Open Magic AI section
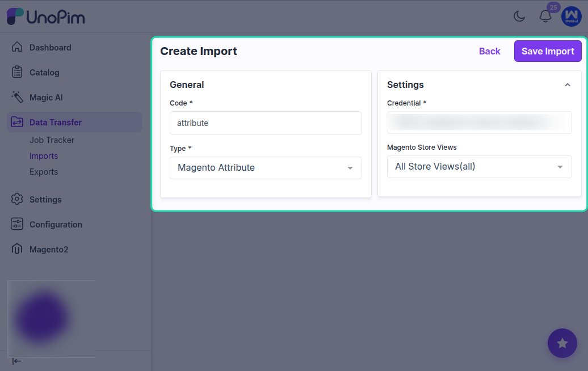This screenshot has width=588, height=371. click(x=46, y=98)
